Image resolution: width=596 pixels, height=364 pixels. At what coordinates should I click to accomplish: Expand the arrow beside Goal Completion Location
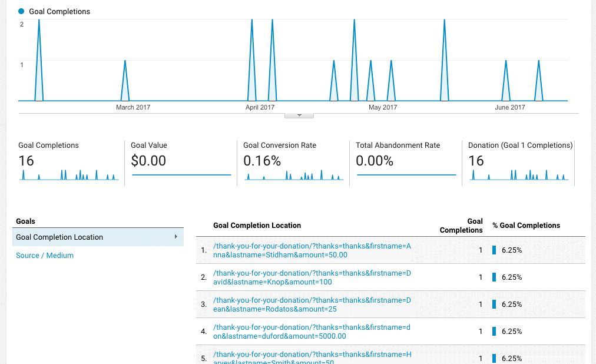(x=176, y=237)
